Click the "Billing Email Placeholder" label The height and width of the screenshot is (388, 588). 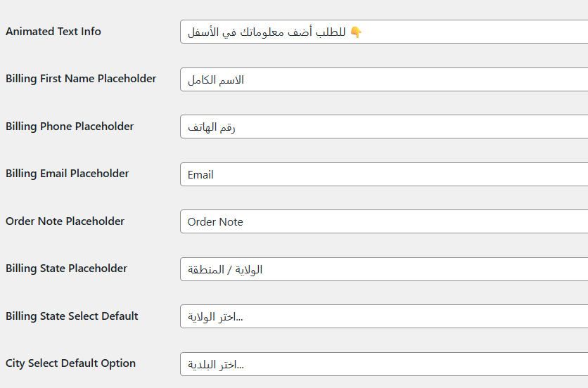(x=68, y=174)
